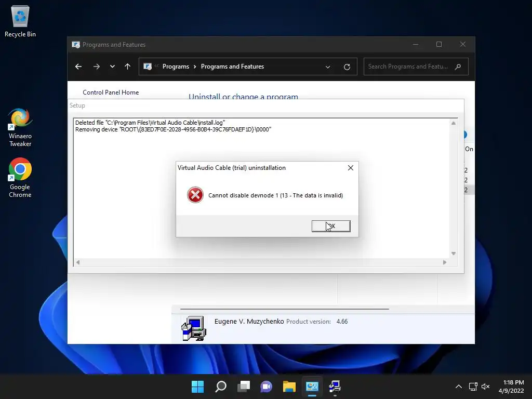Open Task View from taskbar

[244, 387]
